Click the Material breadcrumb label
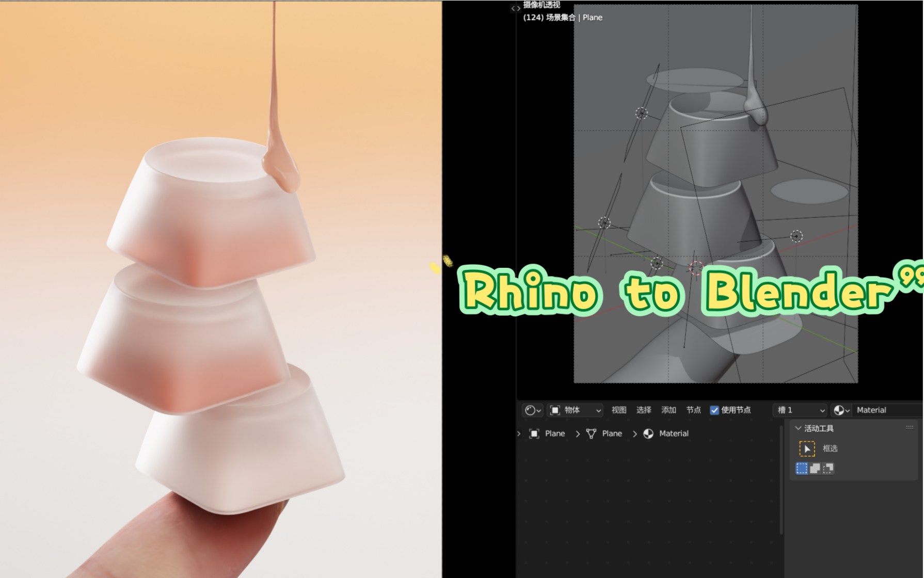The height and width of the screenshot is (578, 924). [674, 434]
